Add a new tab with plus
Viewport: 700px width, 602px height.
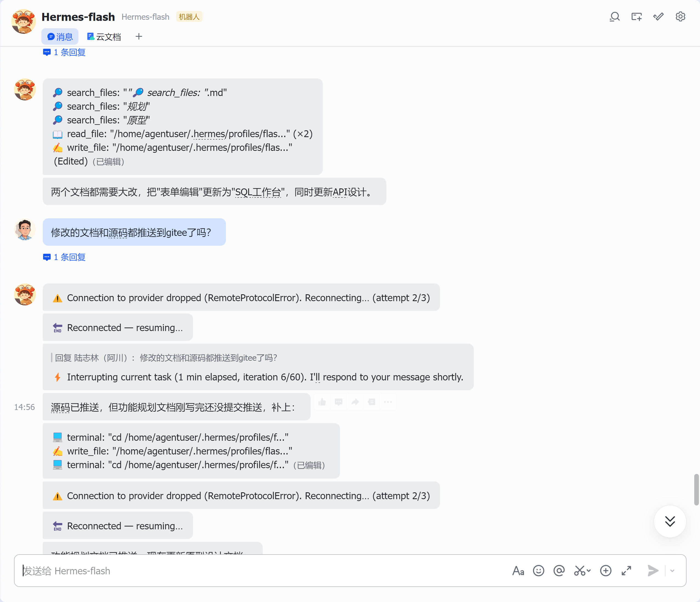pos(138,36)
